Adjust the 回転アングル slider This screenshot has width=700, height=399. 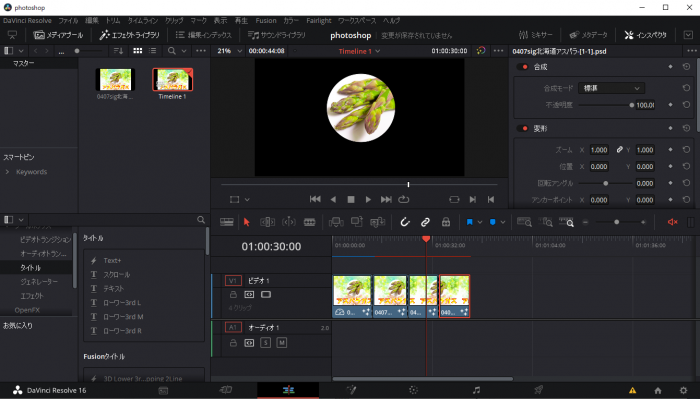[x=605, y=183]
